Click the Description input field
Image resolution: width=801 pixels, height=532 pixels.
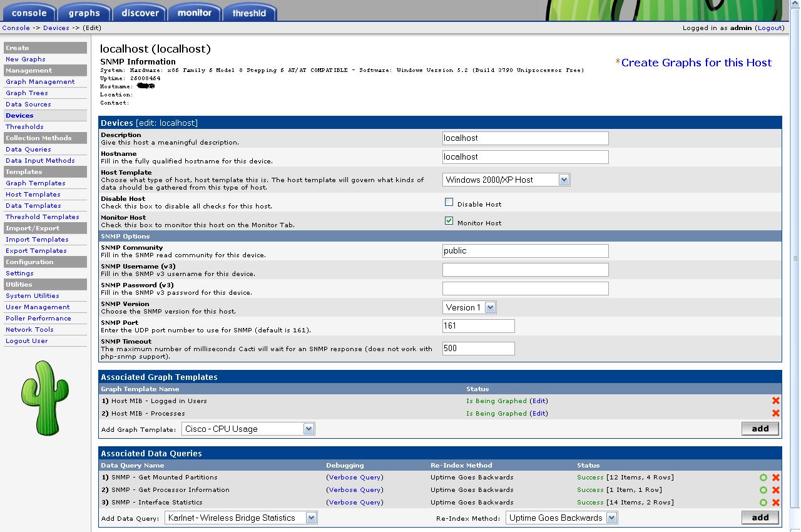click(x=525, y=138)
